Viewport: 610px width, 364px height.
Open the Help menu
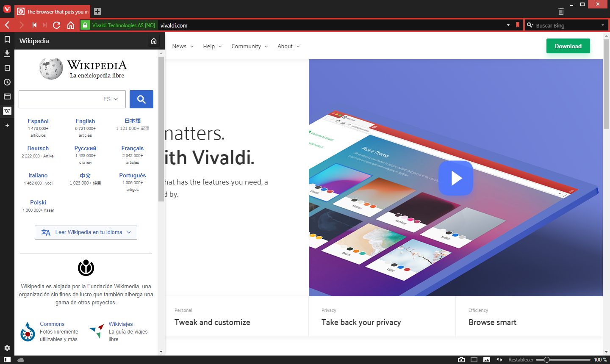(213, 46)
